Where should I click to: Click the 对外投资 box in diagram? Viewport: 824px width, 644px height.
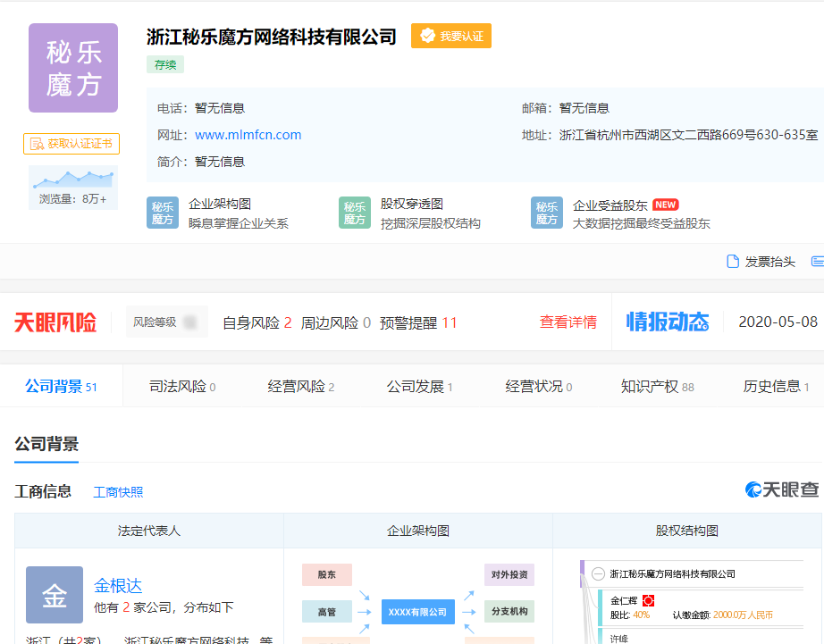pyautogui.click(x=509, y=574)
